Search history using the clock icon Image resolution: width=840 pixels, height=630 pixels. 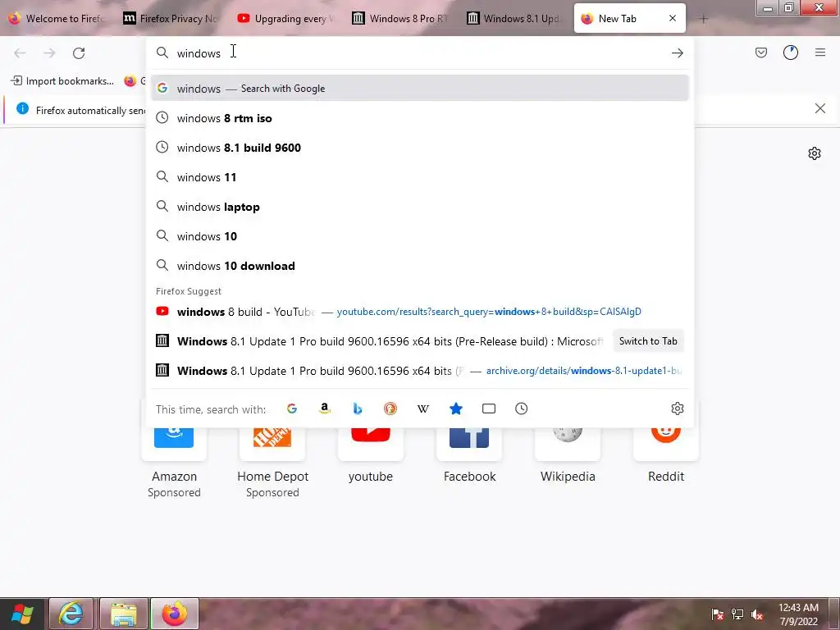coord(521,409)
